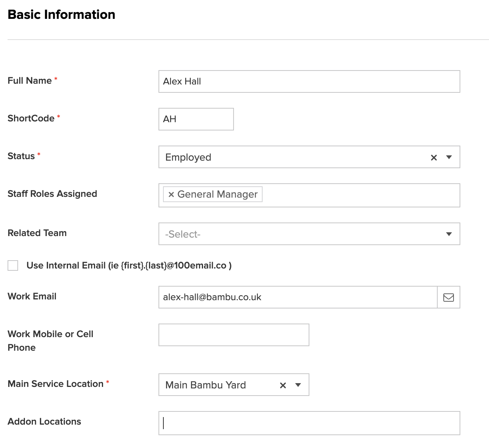This screenshot has width=489, height=448.
Task: Click the Addon Locations input box
Action: click(x=309, y=423)
